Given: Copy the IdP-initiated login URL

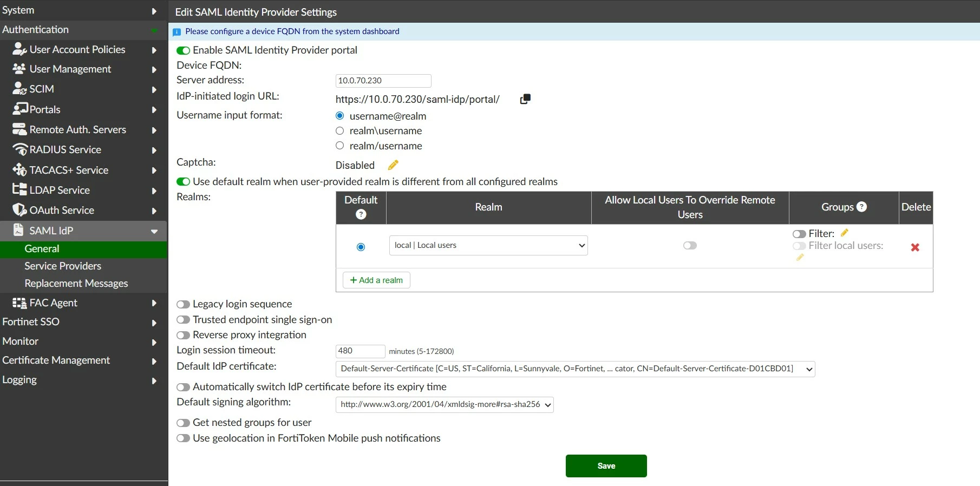Looking at the screenshot, I should [525, 99].
